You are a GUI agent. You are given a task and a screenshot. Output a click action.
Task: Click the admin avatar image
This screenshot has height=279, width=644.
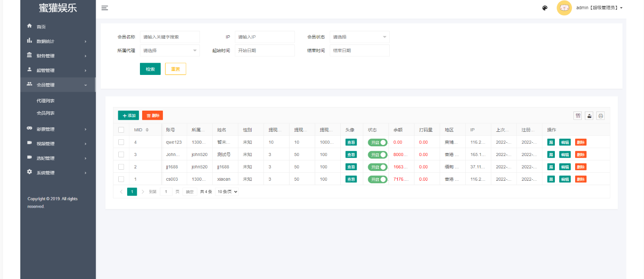tap(564, 8)
